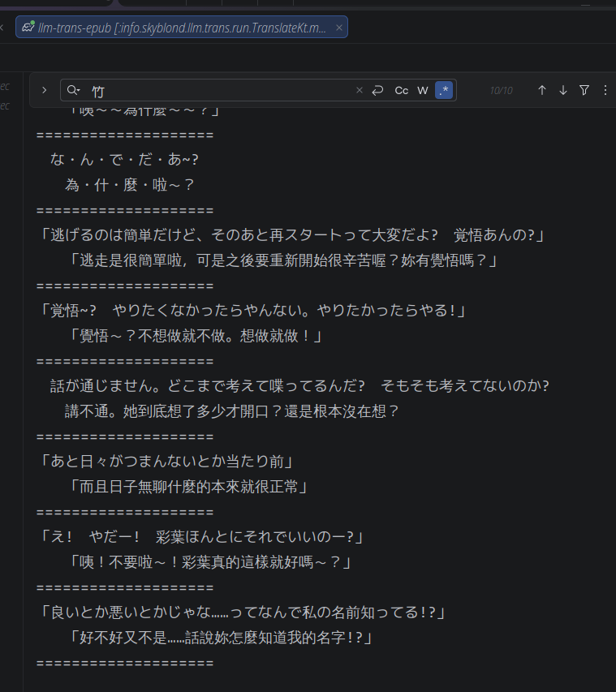Image resolution: width=616 pixels, height=692 pixels.
Task: Disable the Regex search option
Action: tap(444, 91)
